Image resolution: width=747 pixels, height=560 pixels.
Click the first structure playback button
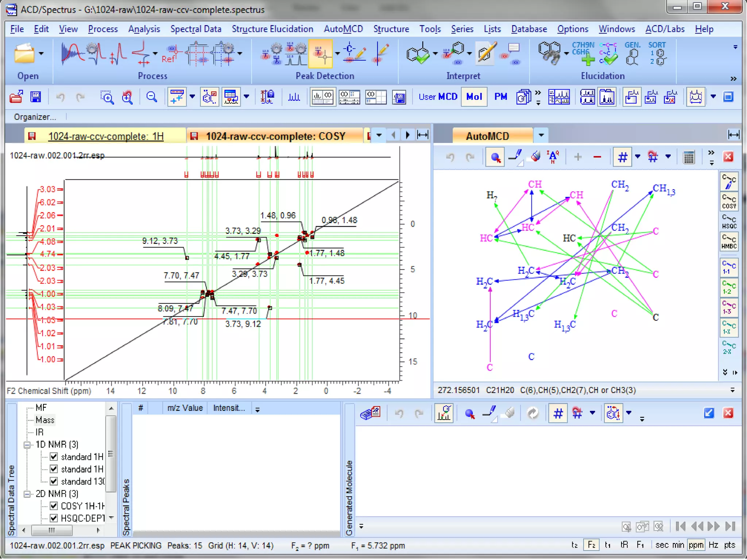pyautogui.click(x=680, y=526)
